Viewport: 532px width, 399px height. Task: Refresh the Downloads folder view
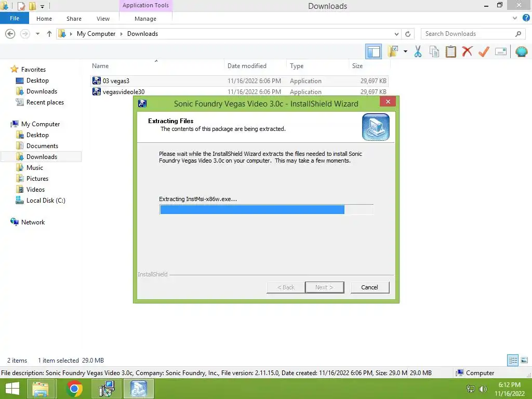click(408, 34)
